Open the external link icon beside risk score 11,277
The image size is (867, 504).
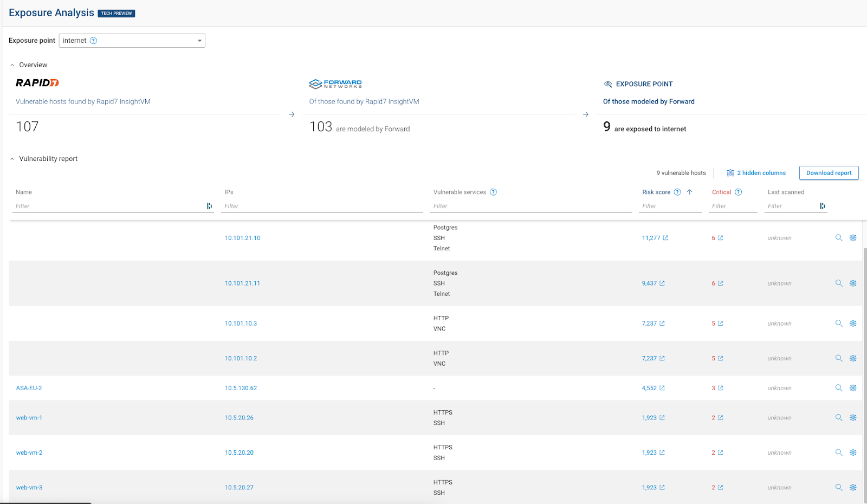click(665, 238)
